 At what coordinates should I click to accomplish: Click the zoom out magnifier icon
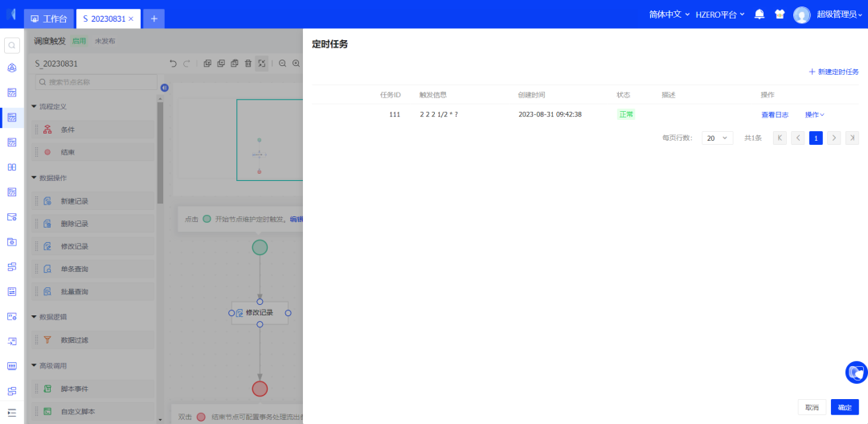coord(282,64)
